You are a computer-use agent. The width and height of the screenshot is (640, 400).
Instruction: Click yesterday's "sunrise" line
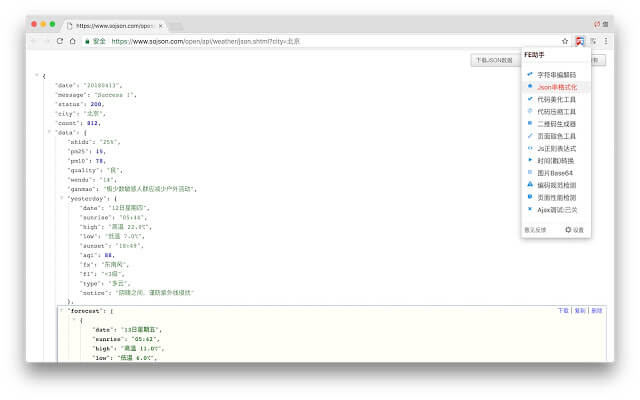[x=113, y=217]
